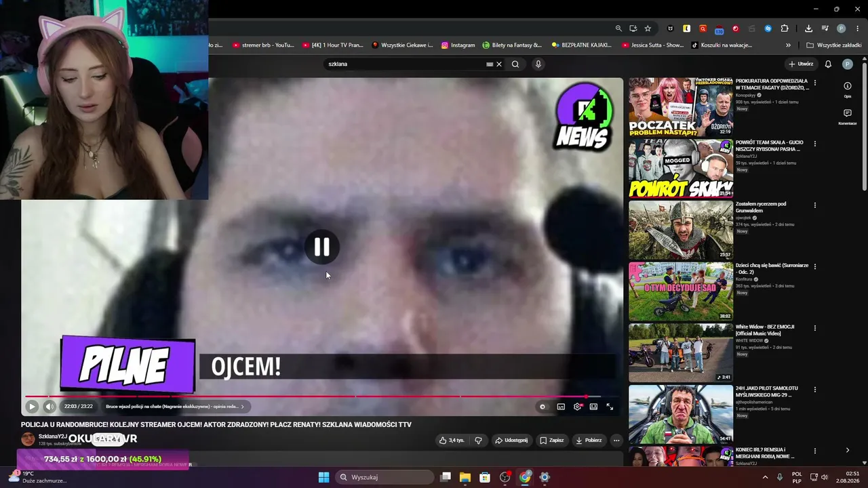The height and width of the screenshot is (488, 868).
Task: Pause the video with the center pause button
Action: pos(321,247)
